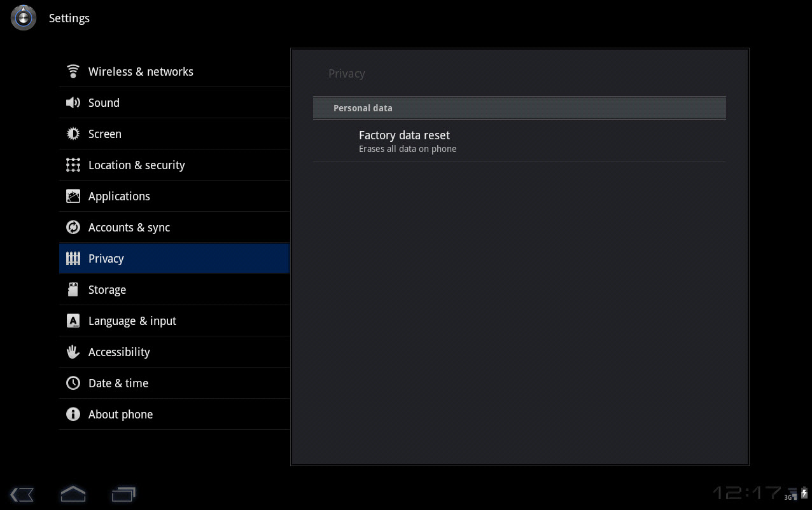The height and width of the screenshot is (510, 812).
Task: Click the Storage SD card icon
Action: (x=73, y=289)
